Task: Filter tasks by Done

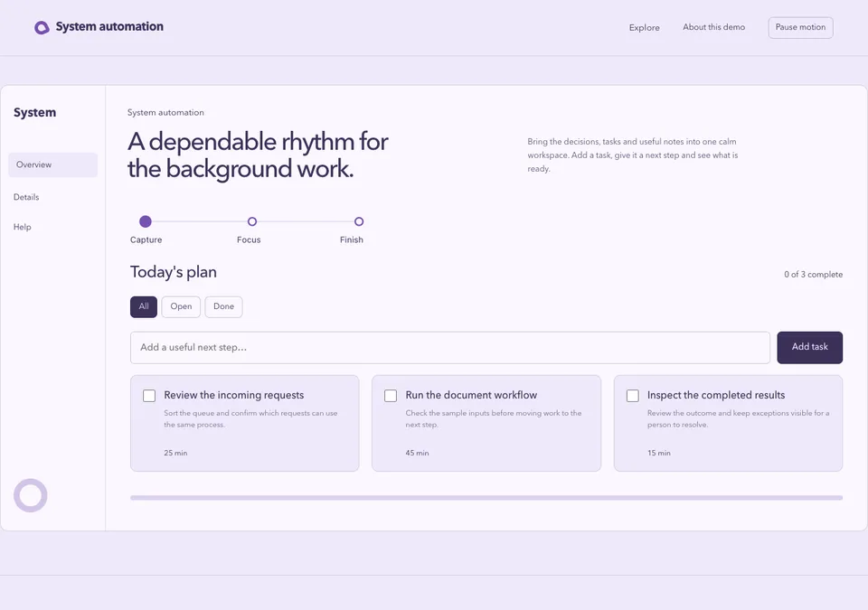Action: point(223,306)
